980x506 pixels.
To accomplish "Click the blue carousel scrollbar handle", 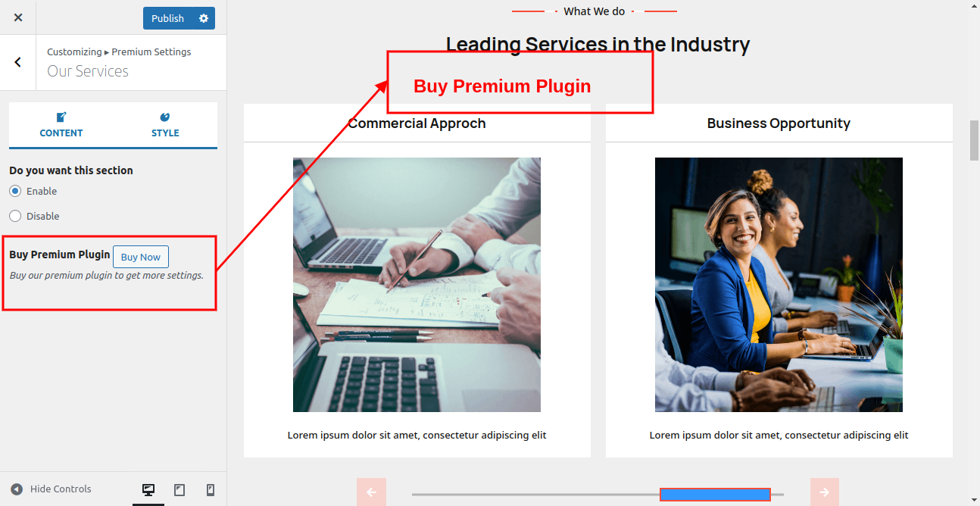I will [x=715, y=495].
